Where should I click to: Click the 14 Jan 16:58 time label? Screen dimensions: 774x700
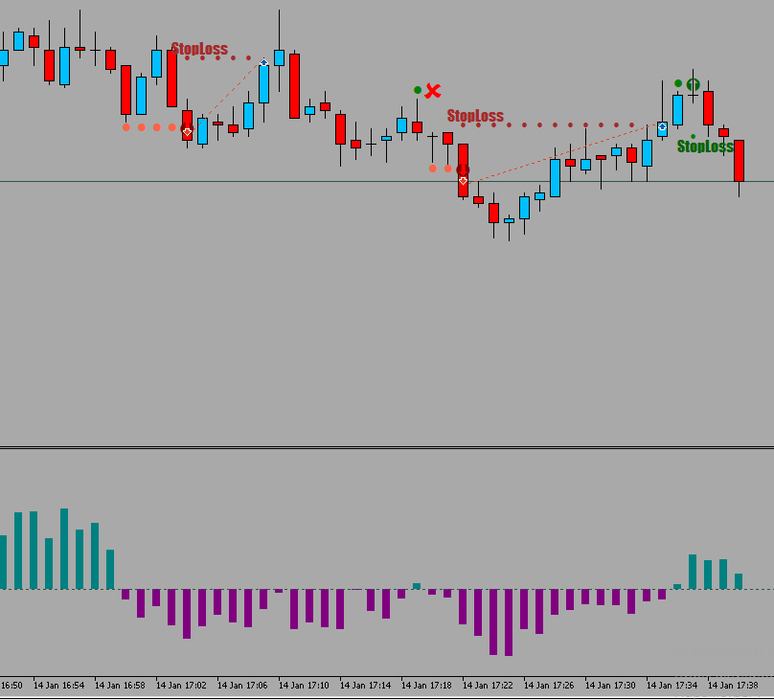[120, 686]
